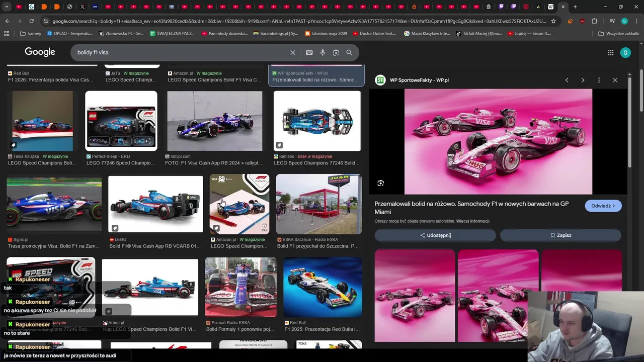Open the harambelogs.pl bookmark

275,34
